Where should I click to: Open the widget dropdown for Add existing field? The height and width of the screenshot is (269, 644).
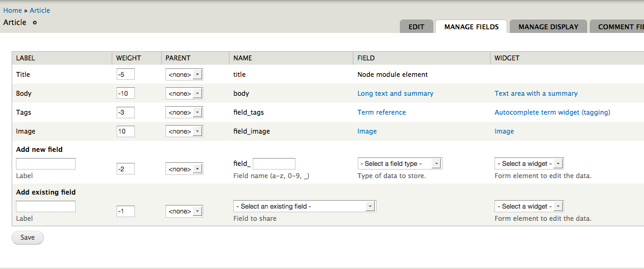pyautogui.click(x=529, y=206)
